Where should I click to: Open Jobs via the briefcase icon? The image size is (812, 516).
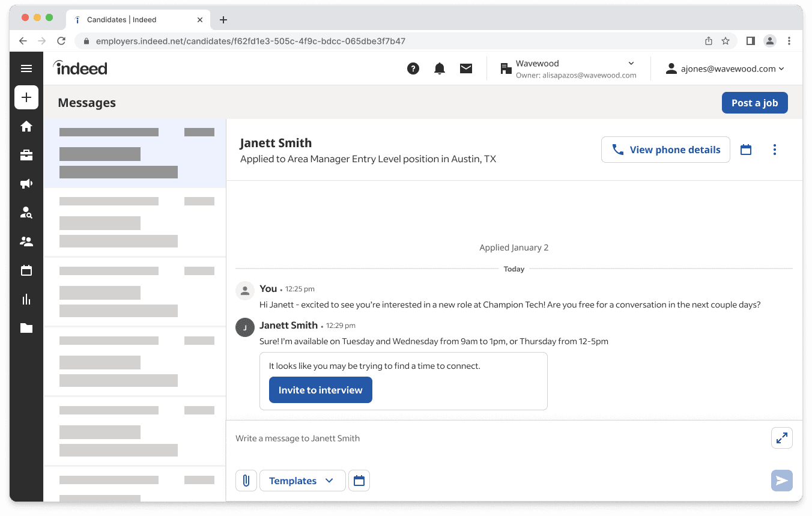pos(26,155)
